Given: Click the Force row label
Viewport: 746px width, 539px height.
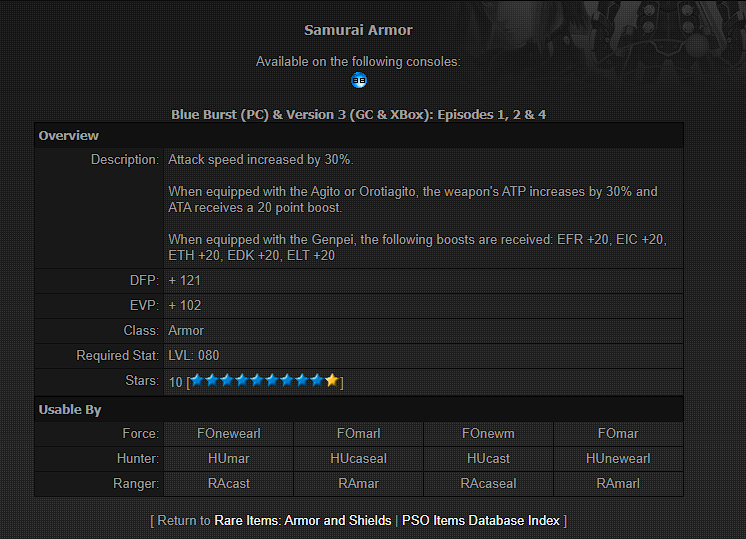Looking at the screenshot, I should click(x=140, y=433).
